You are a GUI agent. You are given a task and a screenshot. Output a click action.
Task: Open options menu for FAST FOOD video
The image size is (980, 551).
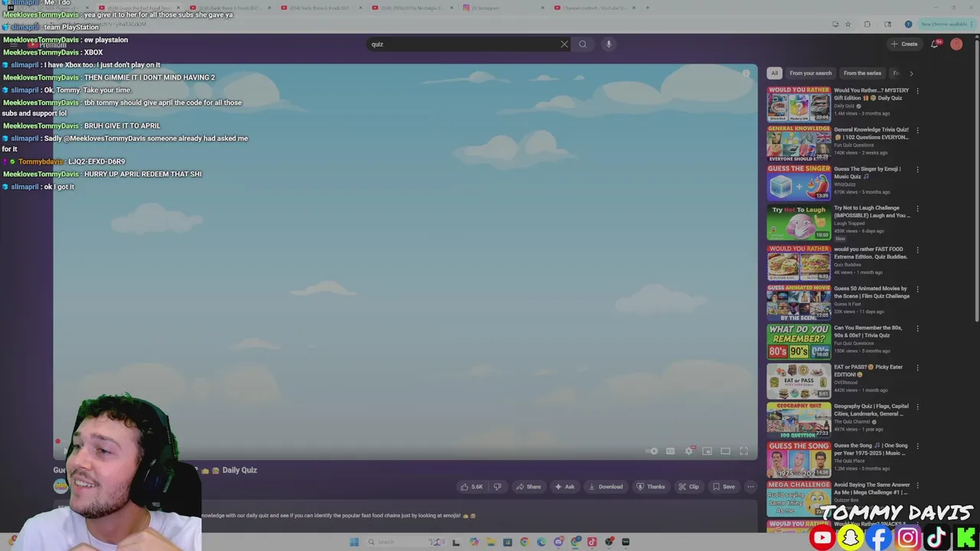[x=917, y=249]
